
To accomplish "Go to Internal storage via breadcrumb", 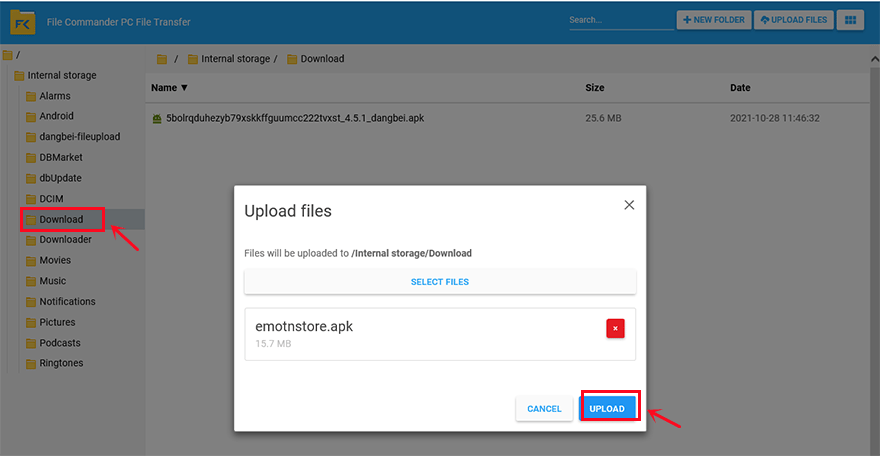I will click(x=235, y=59).
